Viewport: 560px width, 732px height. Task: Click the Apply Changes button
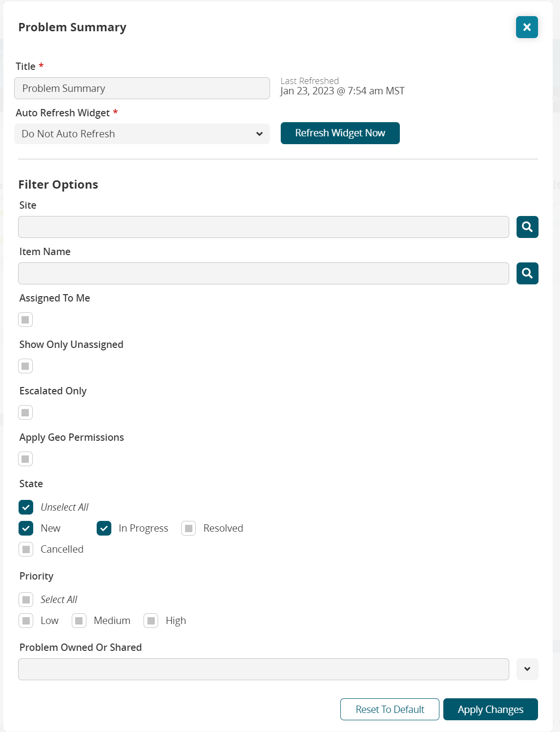coord(490,710)
